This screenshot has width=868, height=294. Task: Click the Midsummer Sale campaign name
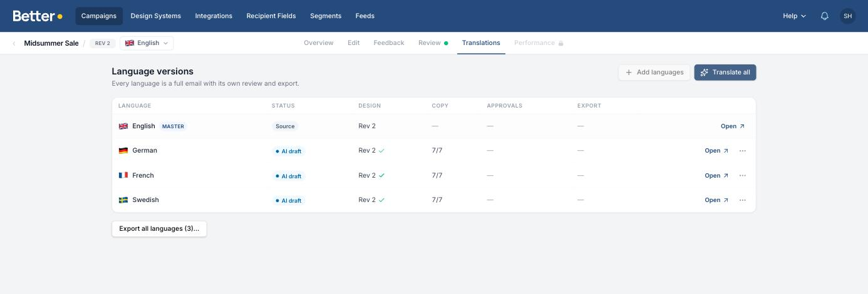[x=51, y=43]
